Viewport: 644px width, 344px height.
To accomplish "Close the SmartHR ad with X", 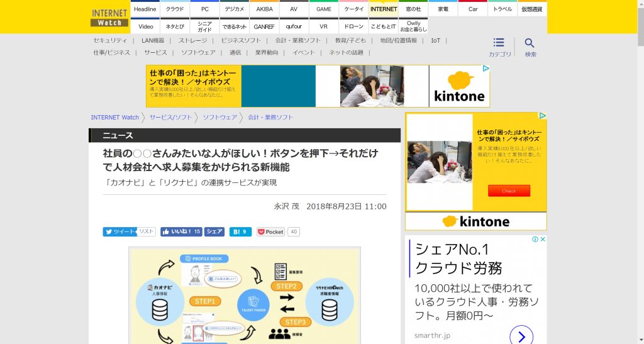I will pos(543,239).
